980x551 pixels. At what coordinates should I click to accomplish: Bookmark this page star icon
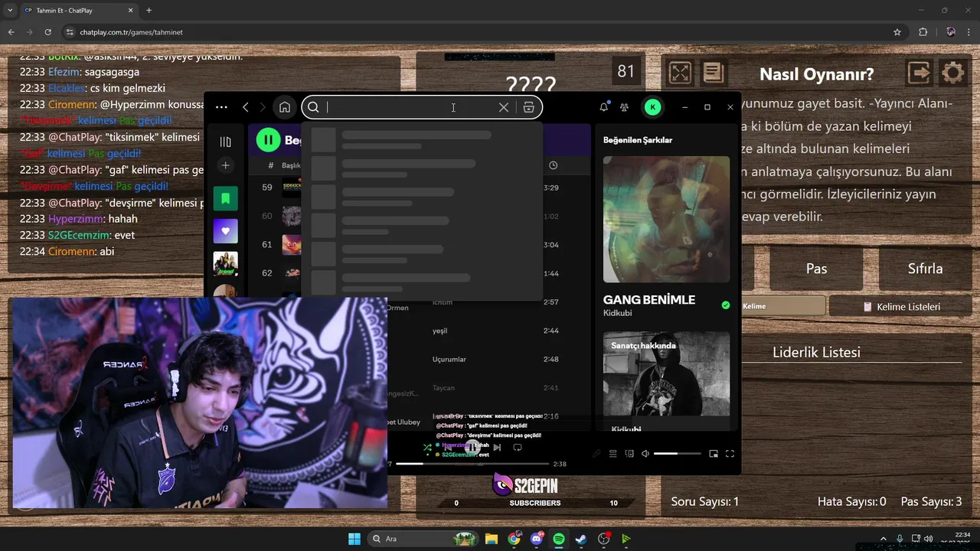[x=897, y=32]
